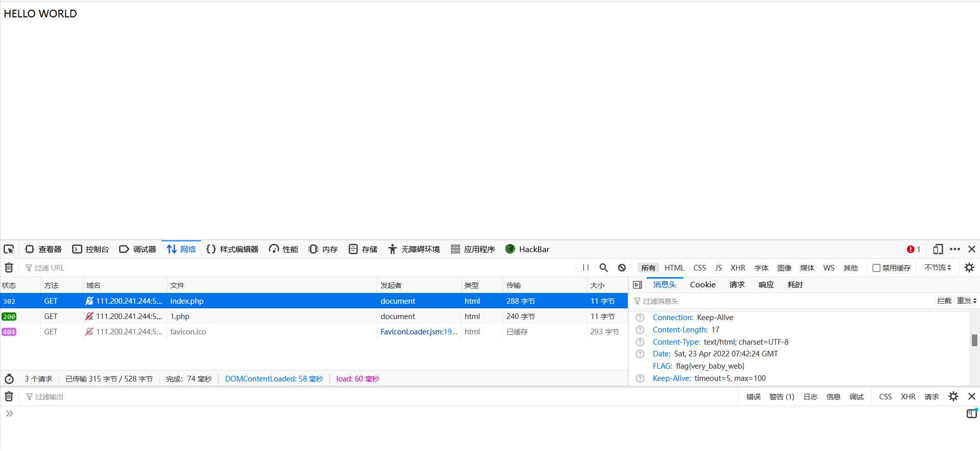Screen dimensions: 980x451
Task: Open network settings gear icon
Action: (969, 267)
